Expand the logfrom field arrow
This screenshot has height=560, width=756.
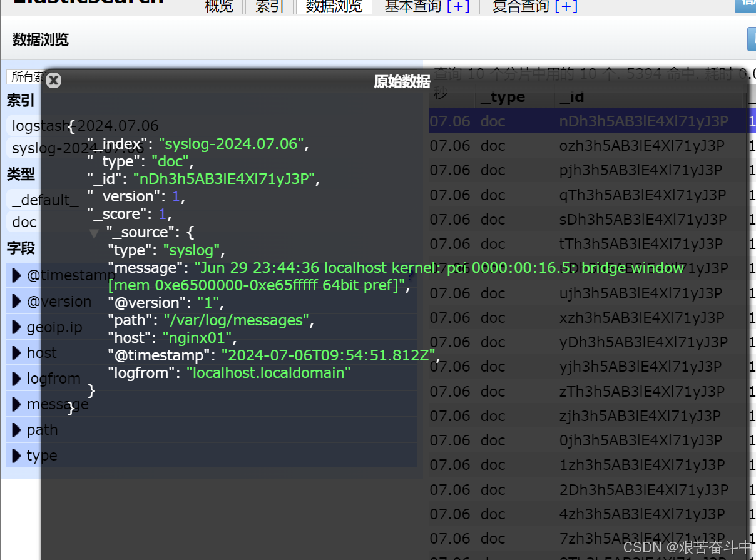click(17, 379)
